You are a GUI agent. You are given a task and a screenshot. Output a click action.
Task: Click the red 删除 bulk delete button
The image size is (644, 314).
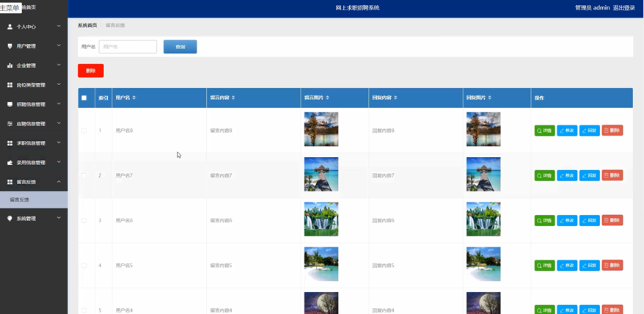91,70
